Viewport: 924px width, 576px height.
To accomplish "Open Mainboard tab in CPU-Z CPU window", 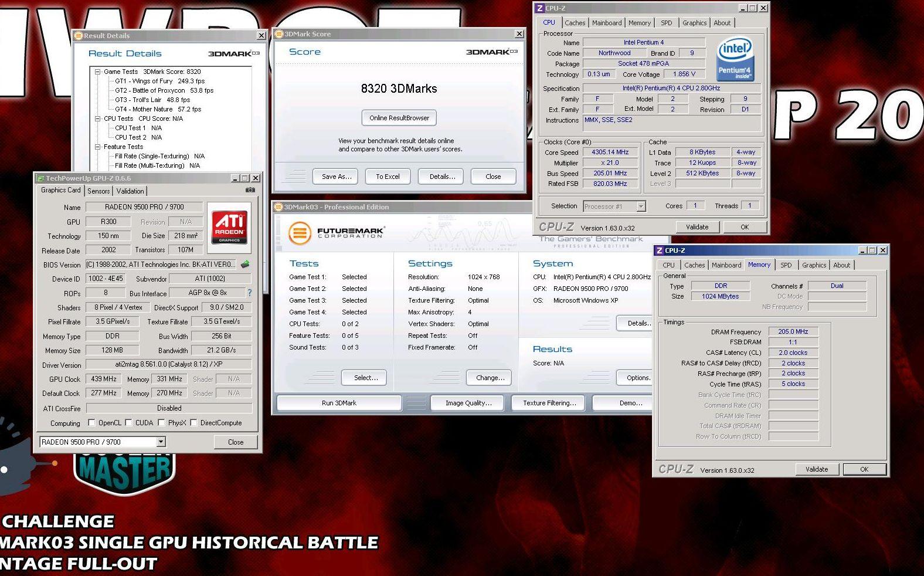I will tap(607, 23).
